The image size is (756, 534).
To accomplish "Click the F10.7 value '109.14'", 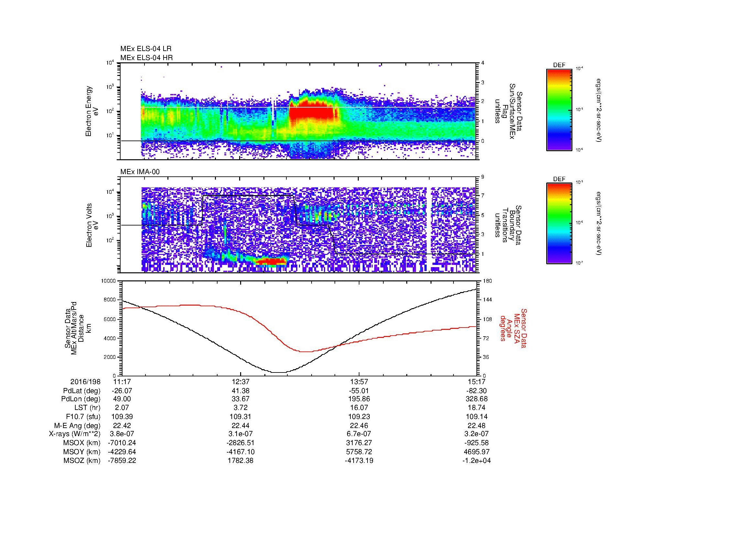I will click(x=477, y=416).
